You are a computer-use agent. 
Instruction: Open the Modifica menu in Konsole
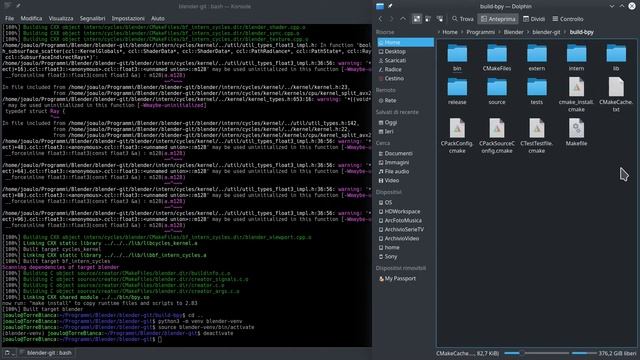coord(31,18)
